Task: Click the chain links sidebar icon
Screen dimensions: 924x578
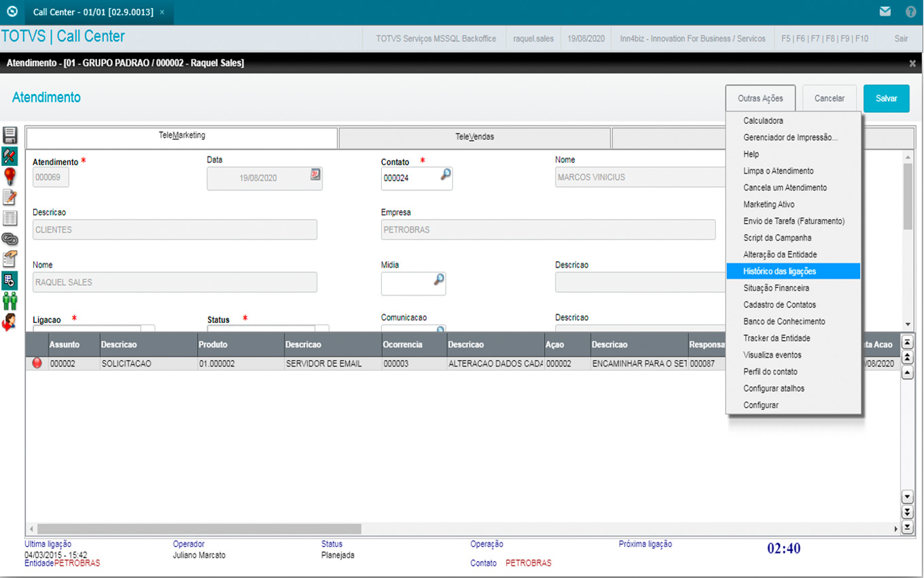Action: click(x=10, y=239)
